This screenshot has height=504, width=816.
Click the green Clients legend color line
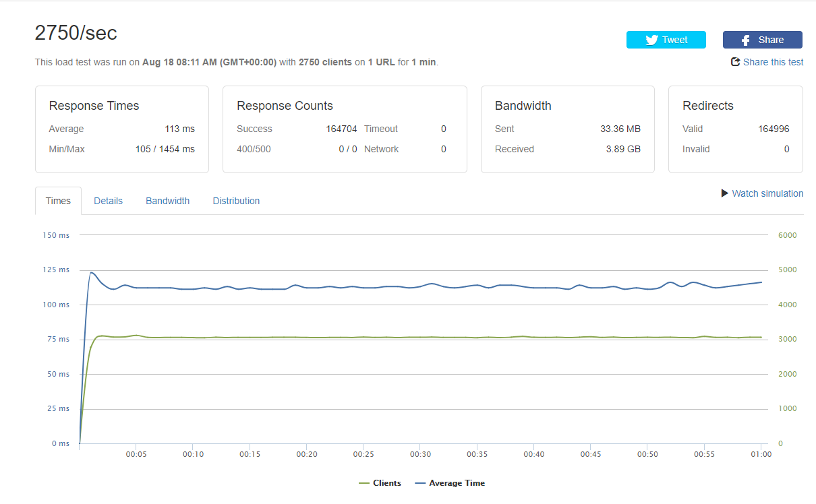pos(364,483)
